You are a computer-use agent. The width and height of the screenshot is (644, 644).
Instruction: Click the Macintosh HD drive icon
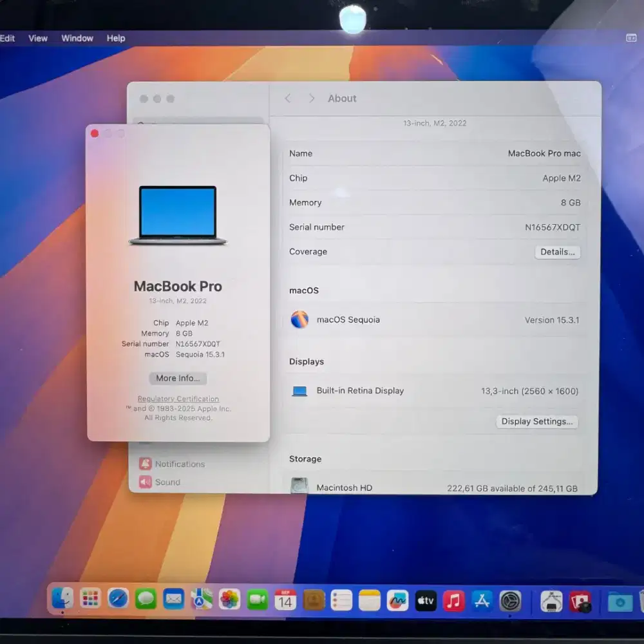[x=299, y=486]
